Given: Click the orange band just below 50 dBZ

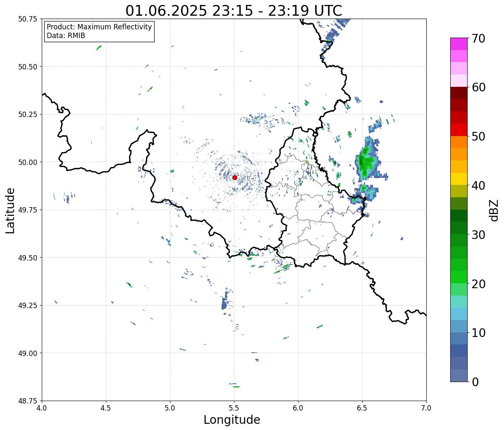Looking at the screenshot, I should click(459, 142).
